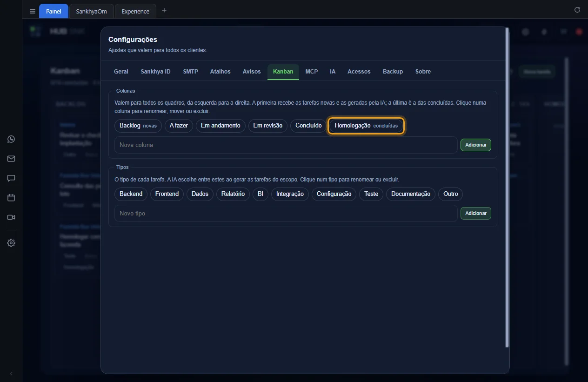
Task: Click the hamburger menu icon
Action: pyautogui.click(x=33, y=11)
